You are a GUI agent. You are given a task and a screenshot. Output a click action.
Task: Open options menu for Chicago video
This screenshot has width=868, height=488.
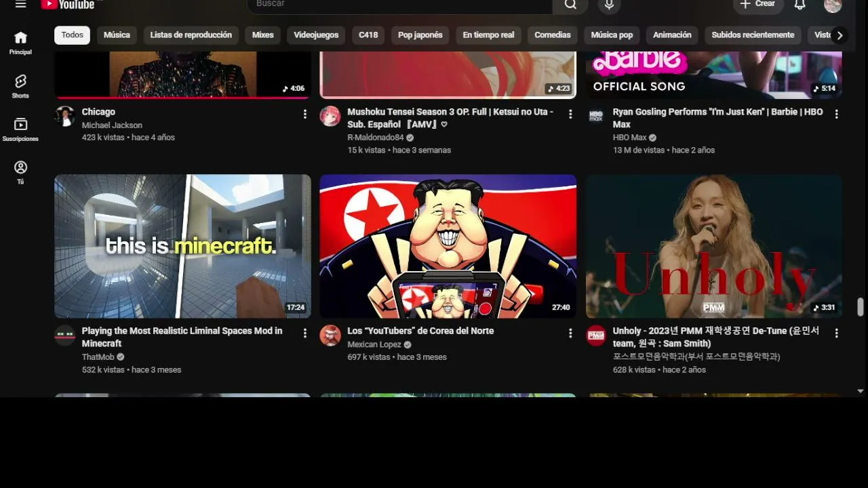(x=305, y=115)
